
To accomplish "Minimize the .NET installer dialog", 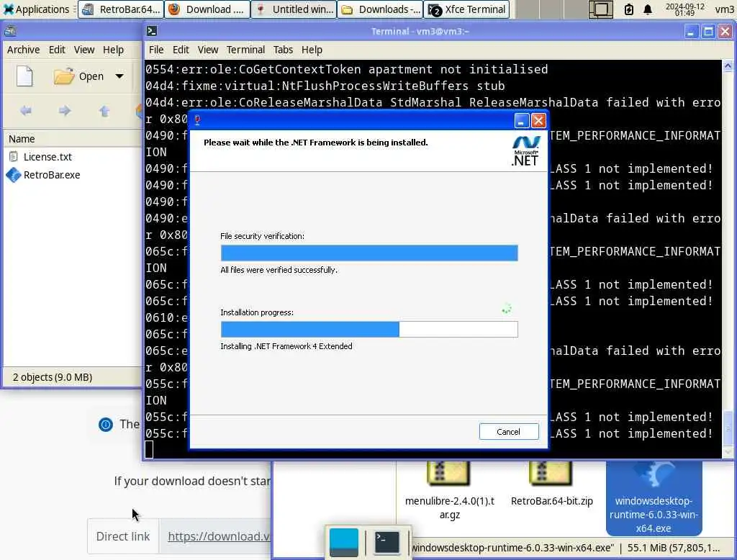I will [x=521, y=121].
